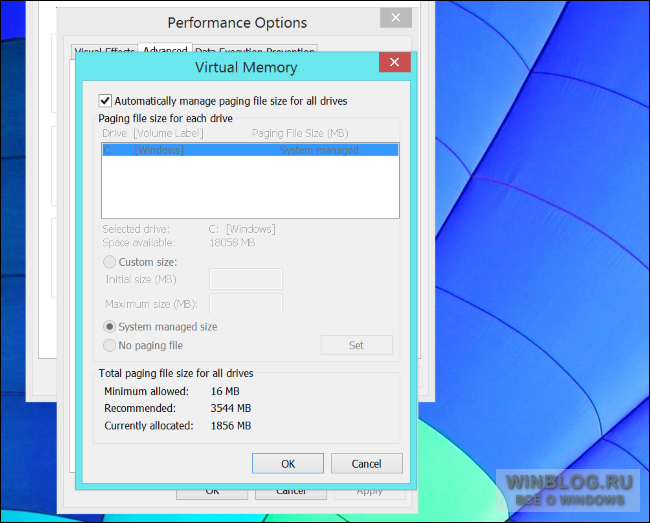
Task: Close the Performance Options window
Action: 396,17
